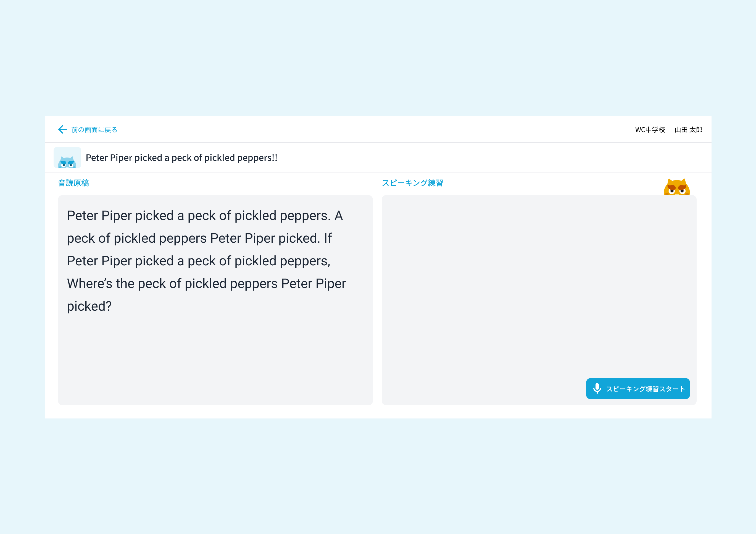
Task: Click the passage line ending with "peppers,"
Action: 199,261
